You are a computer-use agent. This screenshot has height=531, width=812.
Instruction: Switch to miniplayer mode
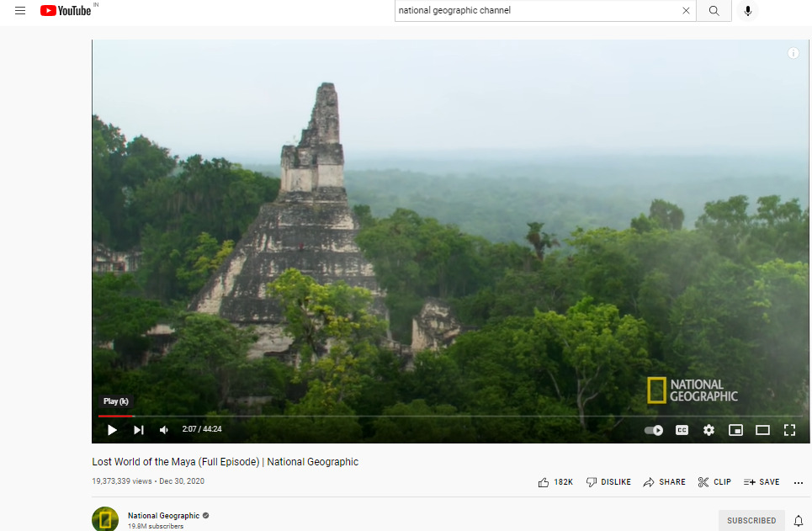point(735,430)
